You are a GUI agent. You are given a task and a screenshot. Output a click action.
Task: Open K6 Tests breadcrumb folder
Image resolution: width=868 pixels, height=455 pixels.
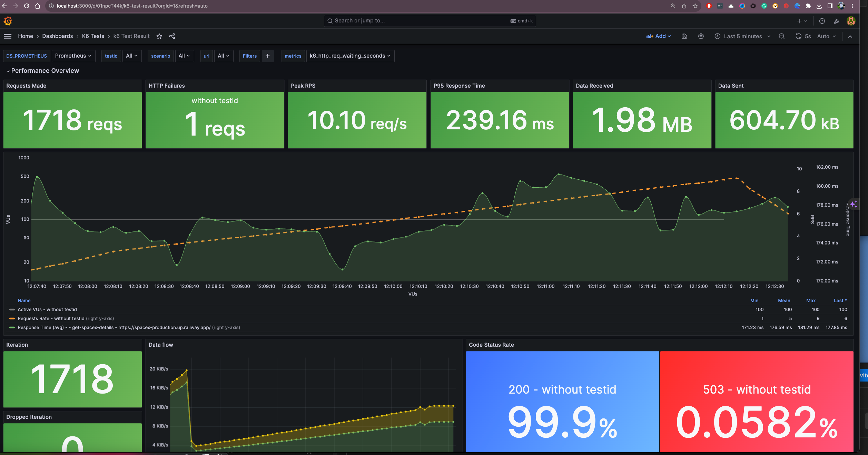coord(93,36)
